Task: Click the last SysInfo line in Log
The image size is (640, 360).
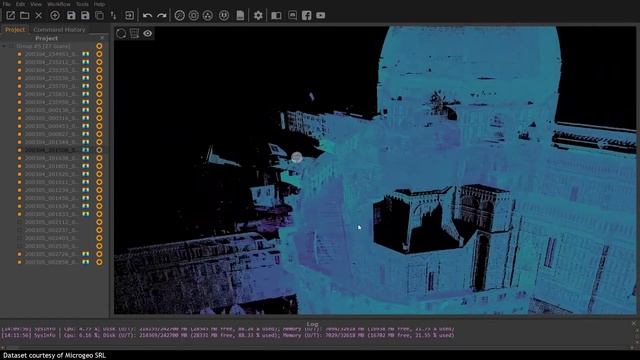Action: coord(228,336)
